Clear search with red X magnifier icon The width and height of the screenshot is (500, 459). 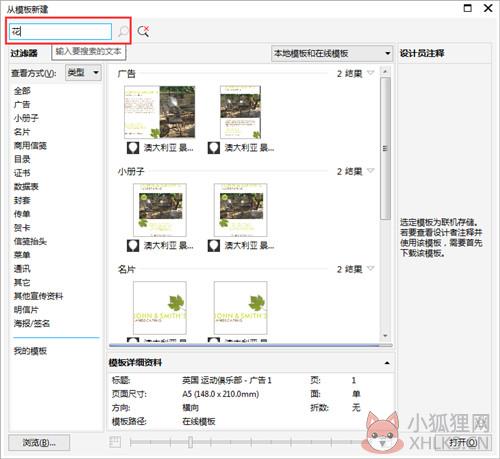[x=143, y=31]
